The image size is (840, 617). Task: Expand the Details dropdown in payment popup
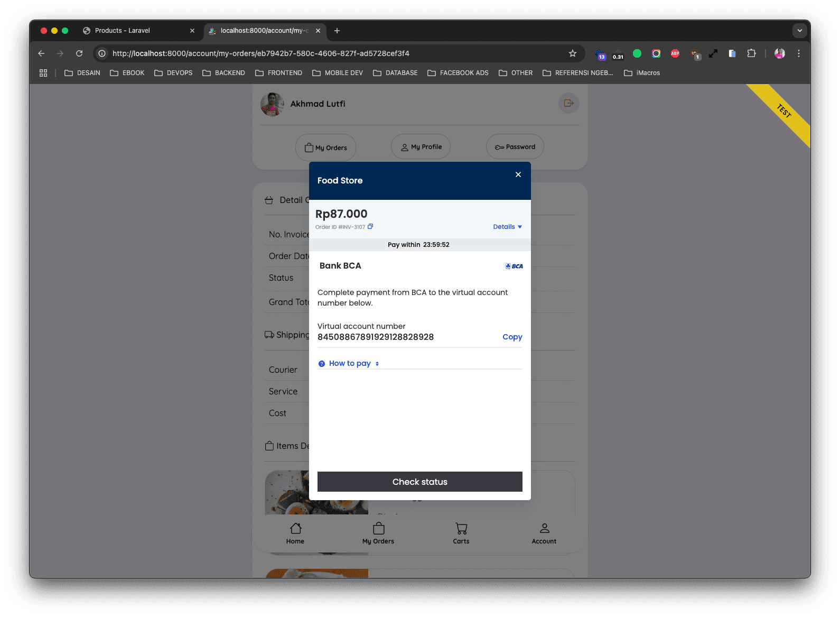[x=507, y=227]
